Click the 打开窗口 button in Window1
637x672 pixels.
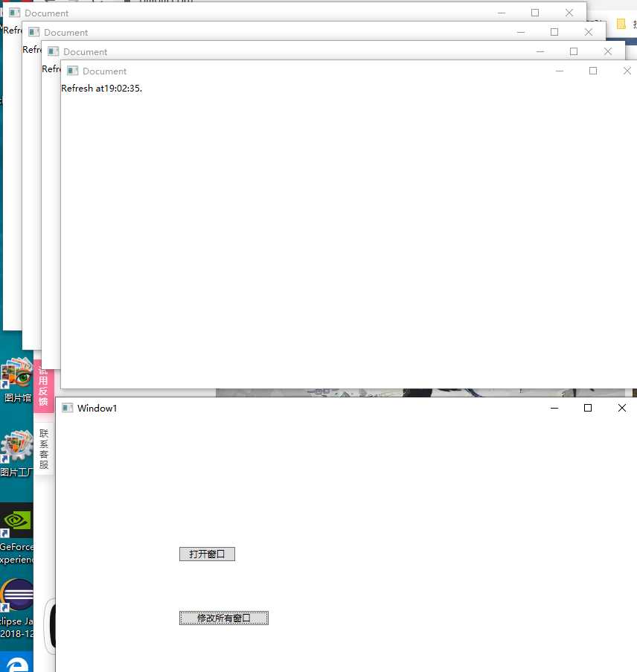click(207, 554)
